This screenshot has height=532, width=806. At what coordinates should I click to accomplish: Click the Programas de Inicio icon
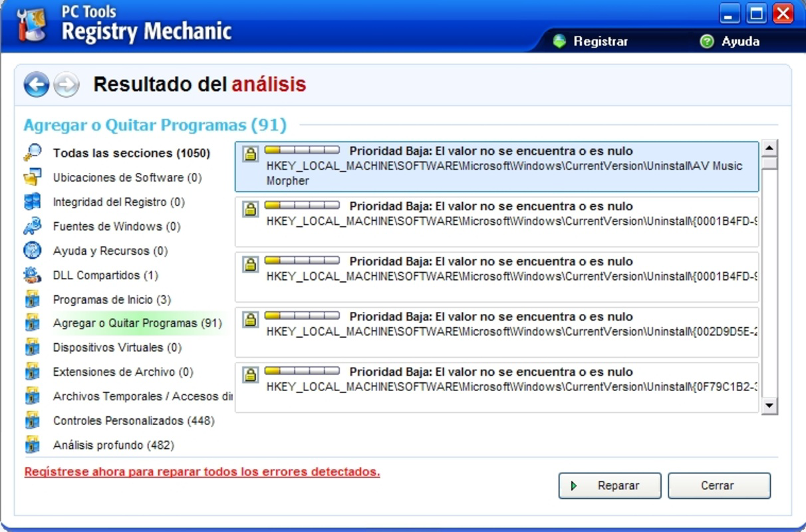[x=32, y=299]
